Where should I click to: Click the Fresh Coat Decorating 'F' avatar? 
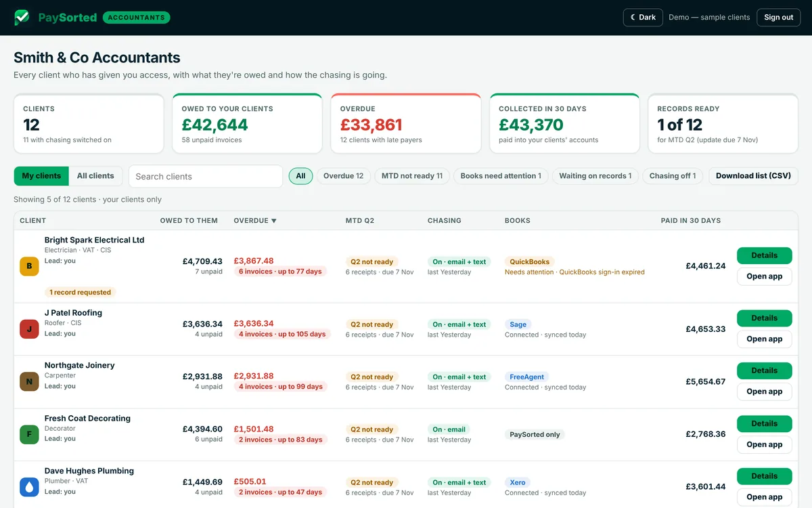29,434
